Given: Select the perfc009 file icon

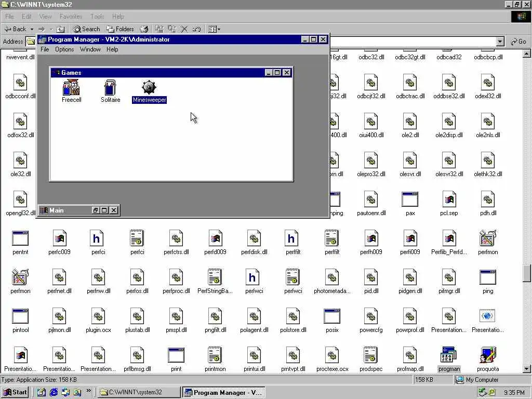Looking at the screenshot, I should [59, 238].
